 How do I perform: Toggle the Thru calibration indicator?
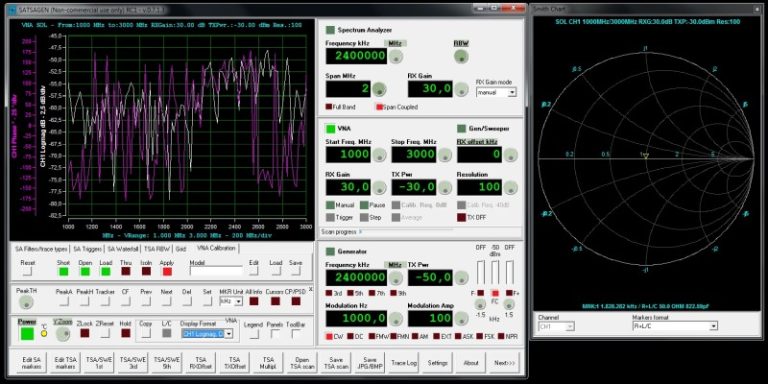pyautogui.click(x=126, y=271)
